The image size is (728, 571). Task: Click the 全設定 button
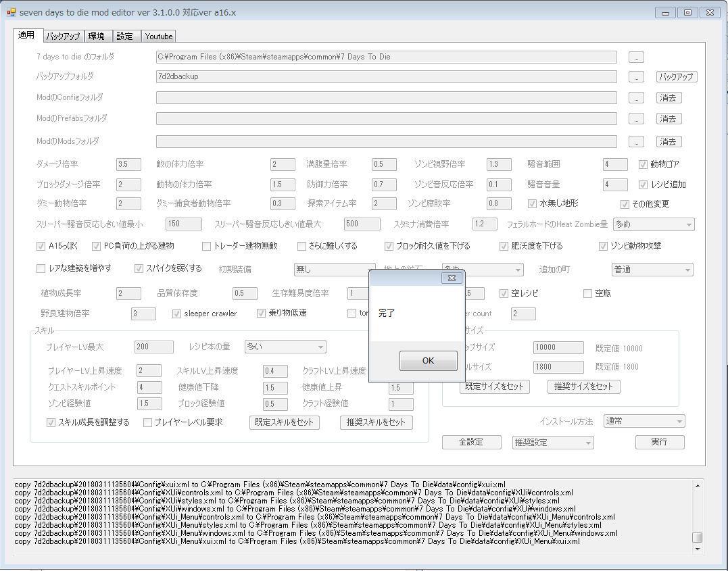point(471,442)
